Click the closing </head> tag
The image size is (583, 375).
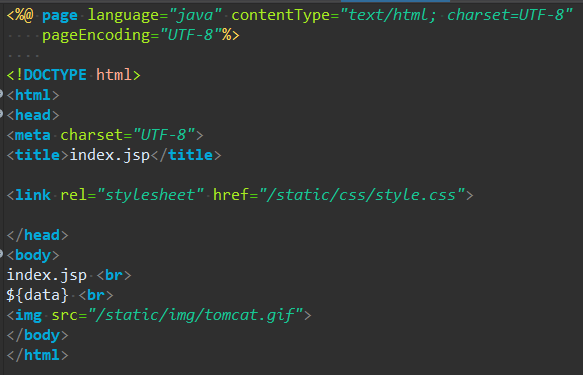tap(37, 235)
